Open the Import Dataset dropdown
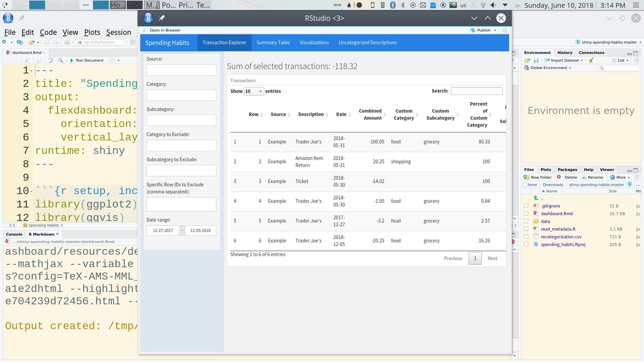 tap(563, 60)
